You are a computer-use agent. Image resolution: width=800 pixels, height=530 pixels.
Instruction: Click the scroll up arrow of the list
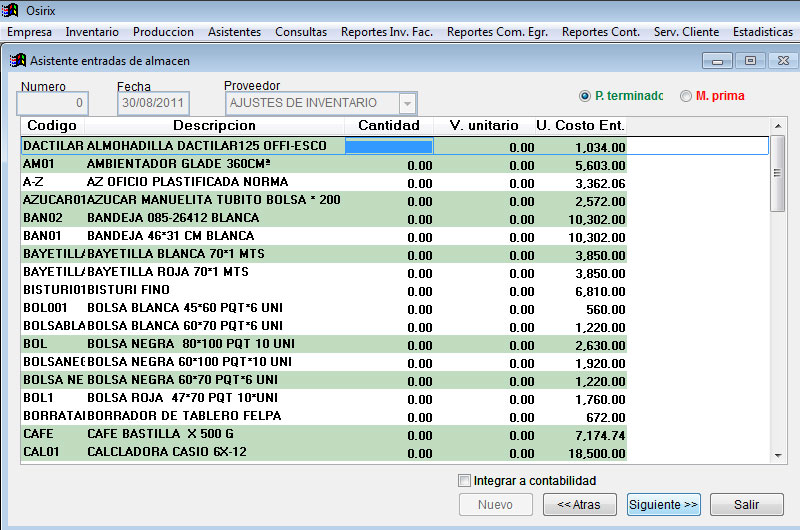[x=778, y=126]
